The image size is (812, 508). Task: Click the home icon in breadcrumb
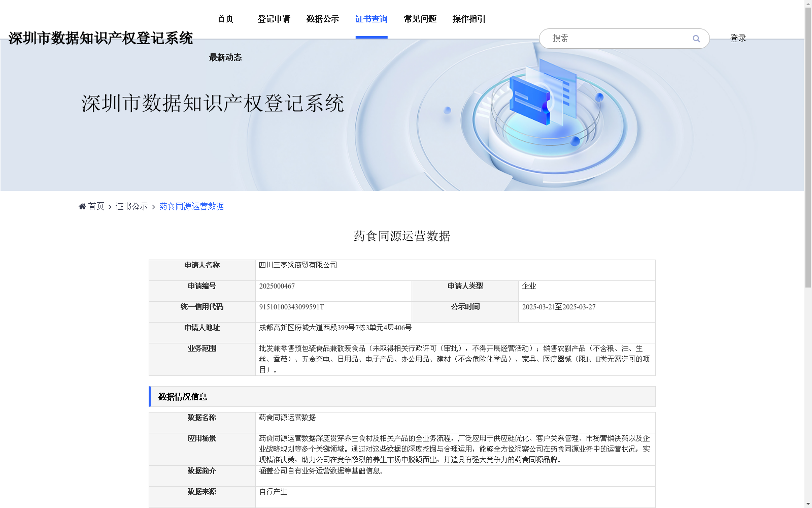pos(82,206)
